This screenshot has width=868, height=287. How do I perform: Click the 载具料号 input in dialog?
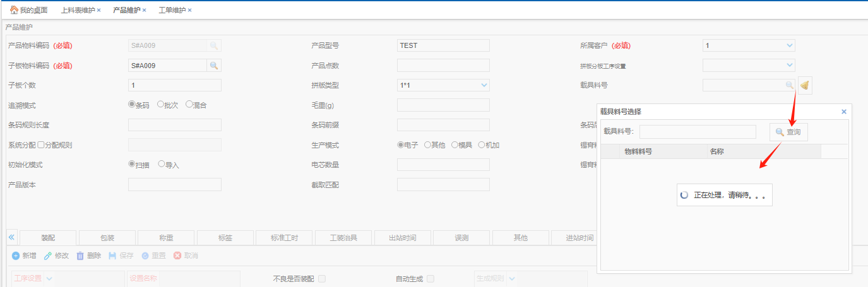tap(698, 132)
